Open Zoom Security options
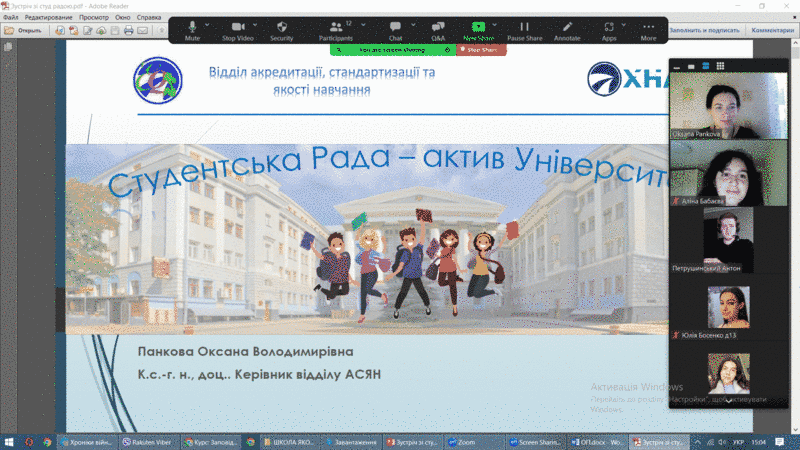800x450 pixels. tap(282, 31)
